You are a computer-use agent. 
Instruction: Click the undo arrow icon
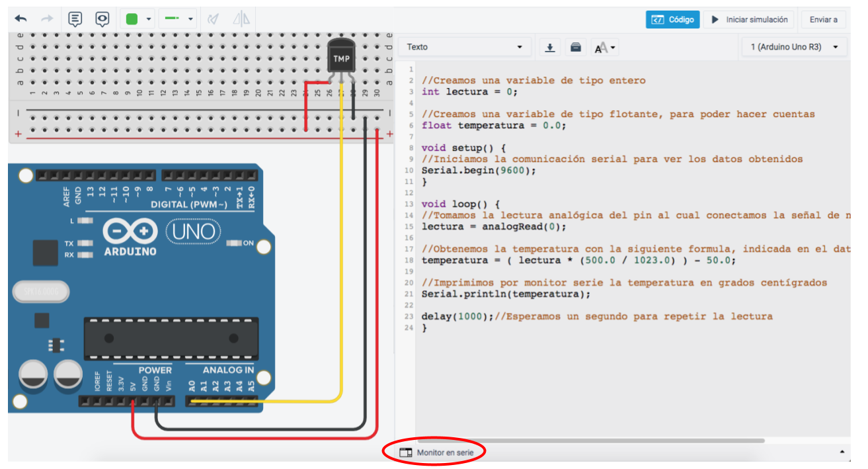coord(21,19)
